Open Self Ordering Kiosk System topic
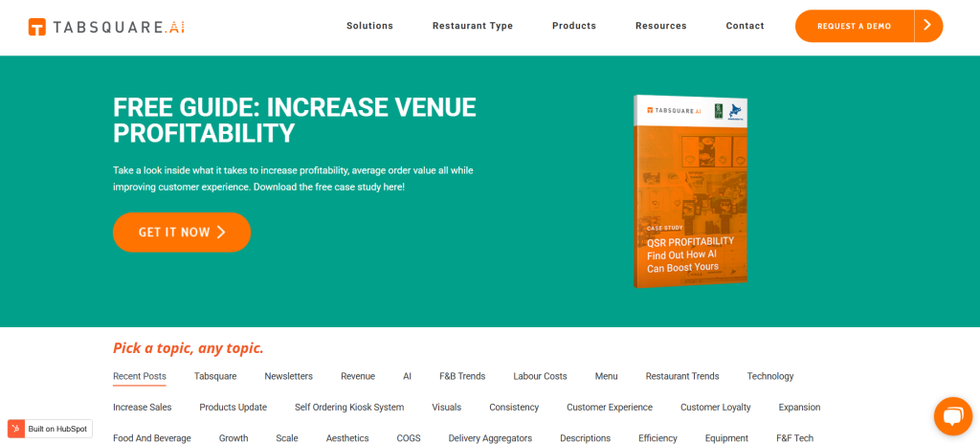 [349, 407]
